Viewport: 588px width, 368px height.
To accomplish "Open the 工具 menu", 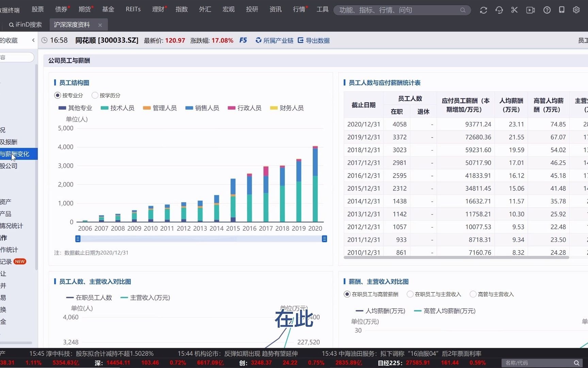I will tap(323, 10).
